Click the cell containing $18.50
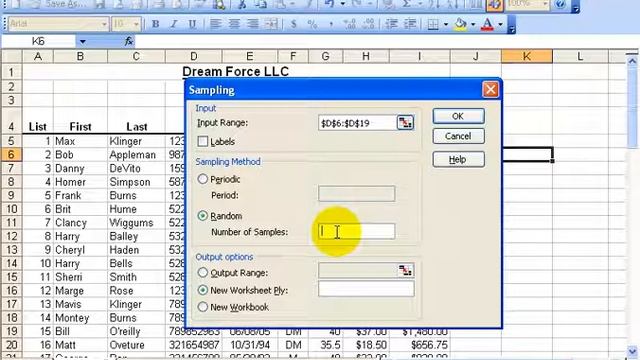 366,345
